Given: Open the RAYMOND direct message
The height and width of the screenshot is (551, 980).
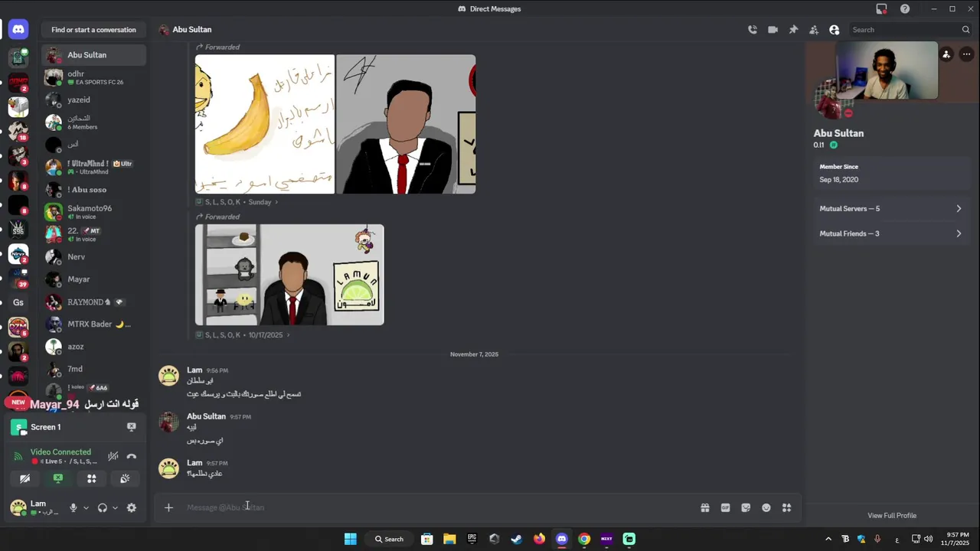Looking at the screenshot, I should click(x=93, y=302).
